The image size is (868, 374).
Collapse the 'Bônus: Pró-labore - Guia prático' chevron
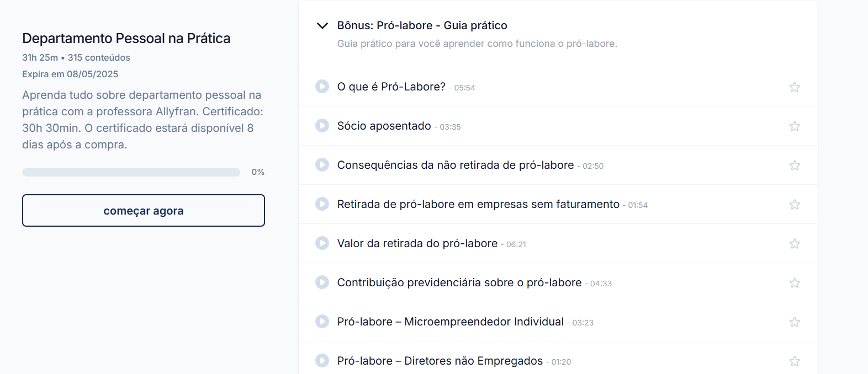322,25
